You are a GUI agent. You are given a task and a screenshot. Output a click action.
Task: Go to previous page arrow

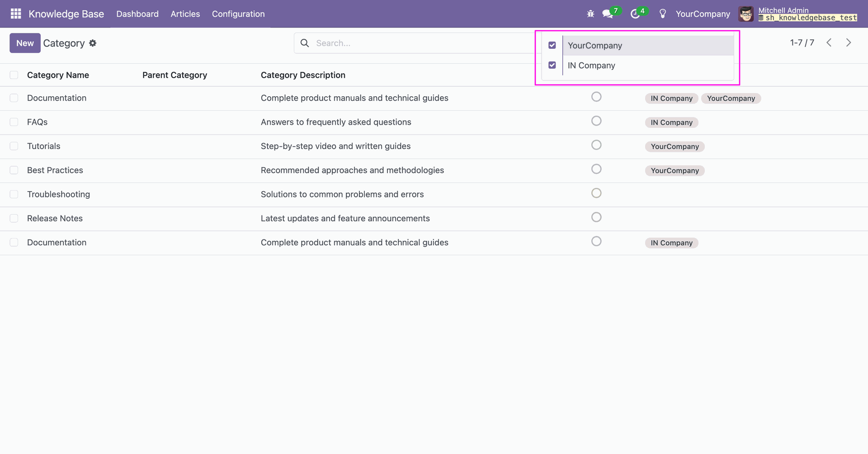pos(829,42)
